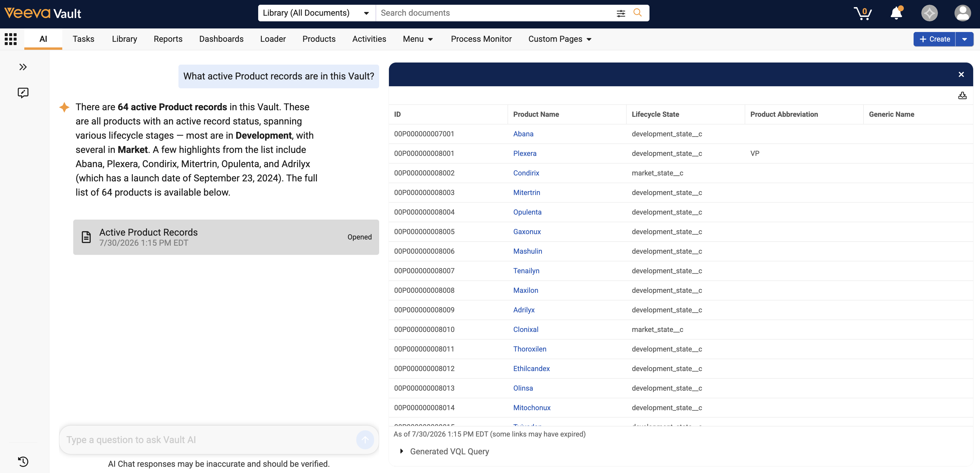The image size is (980, 473).
Task: Send the question using the arrow button
Action: 365,440
